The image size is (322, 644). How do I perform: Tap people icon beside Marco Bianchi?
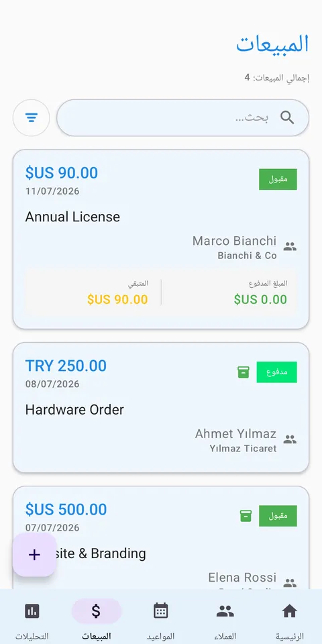(290, 247)
